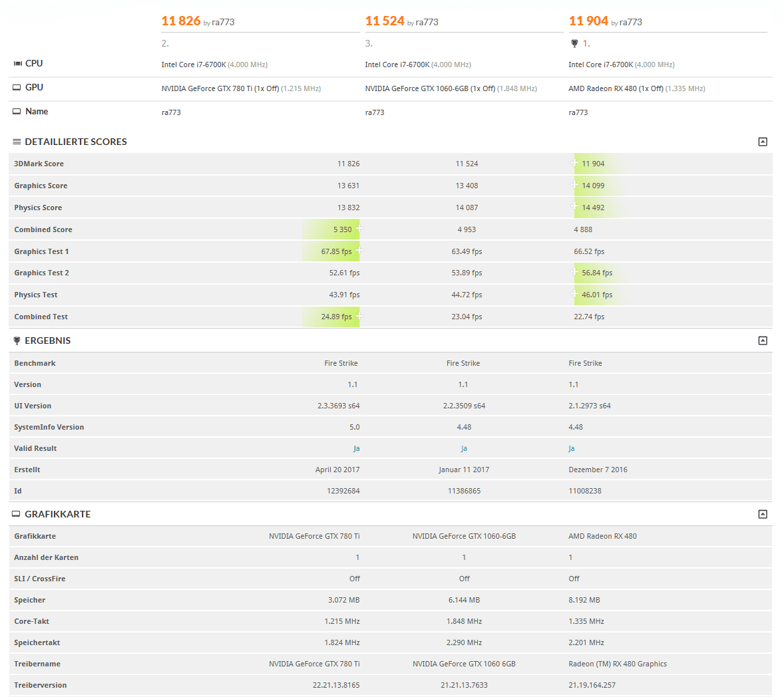Click highlighted Combined Score 5 350

pyautogui.click(x=343, y=230)
